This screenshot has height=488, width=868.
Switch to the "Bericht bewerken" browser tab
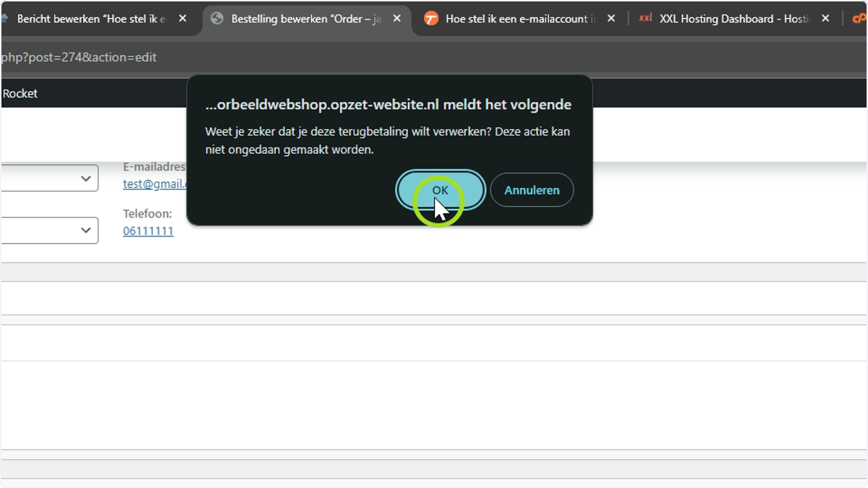[92, 19]
